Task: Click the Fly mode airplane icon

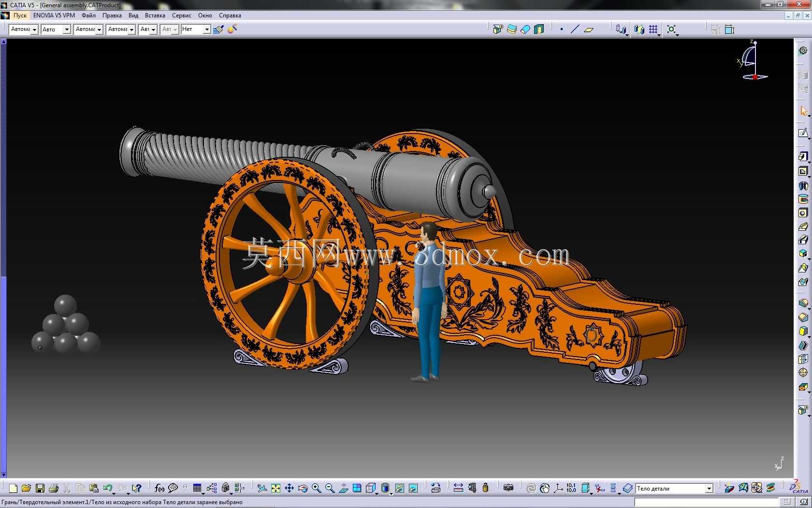Action: pyautogui.click(x=262, y=488)
